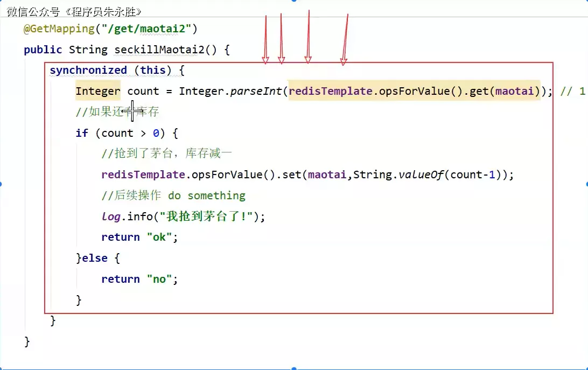This screenshot has width=588, height=370.
Task: Click the comment about 库存减一
Action: click(166, 154)
